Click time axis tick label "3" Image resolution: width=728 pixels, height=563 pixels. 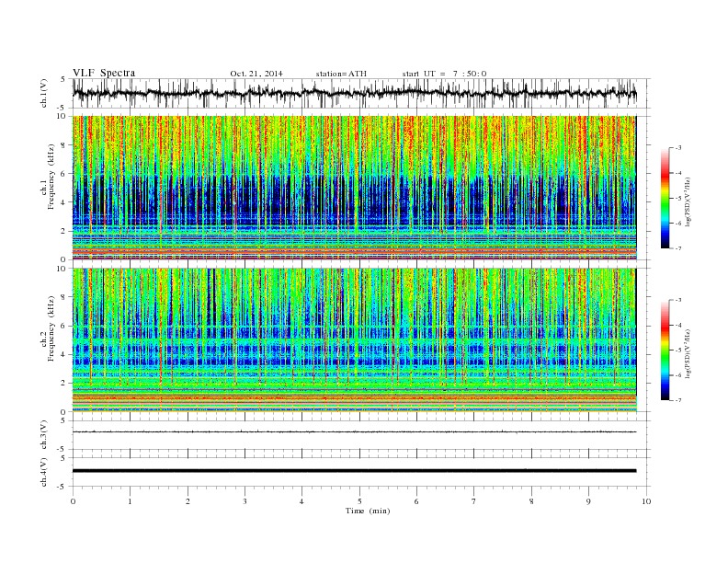pos(245,501)
